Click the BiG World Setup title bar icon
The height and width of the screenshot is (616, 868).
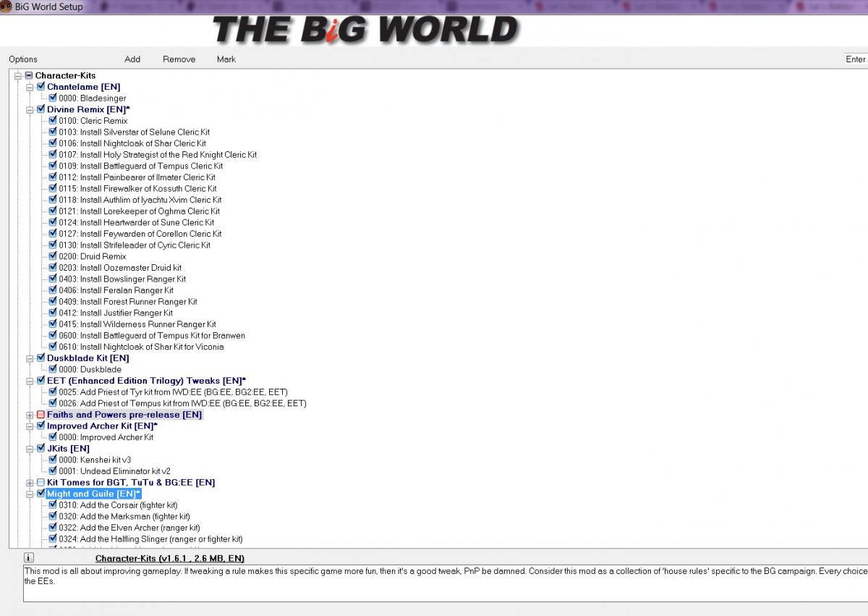pyautogui.click(x=7, y=7)
